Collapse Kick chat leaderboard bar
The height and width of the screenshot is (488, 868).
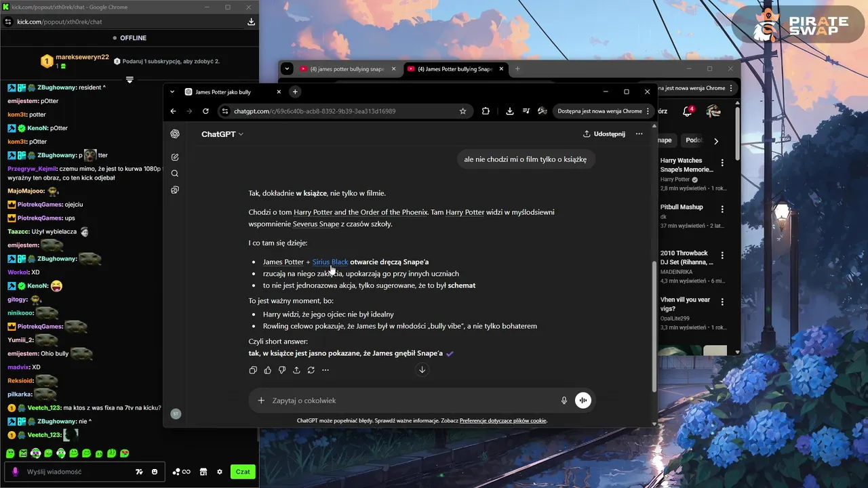[130, 79]
